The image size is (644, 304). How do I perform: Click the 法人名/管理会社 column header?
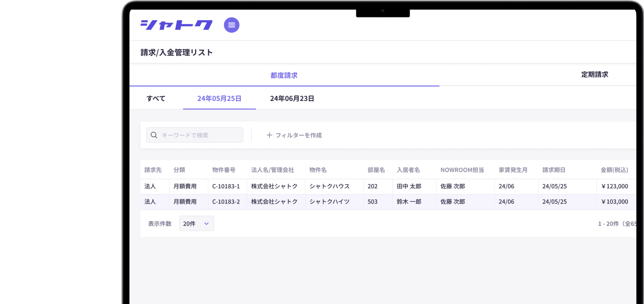(x=272, y=170)
